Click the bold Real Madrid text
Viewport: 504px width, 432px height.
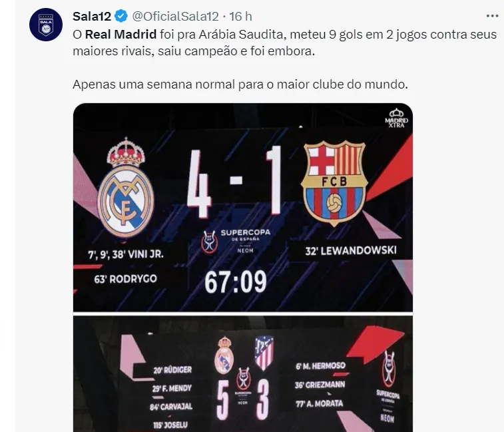121,34
